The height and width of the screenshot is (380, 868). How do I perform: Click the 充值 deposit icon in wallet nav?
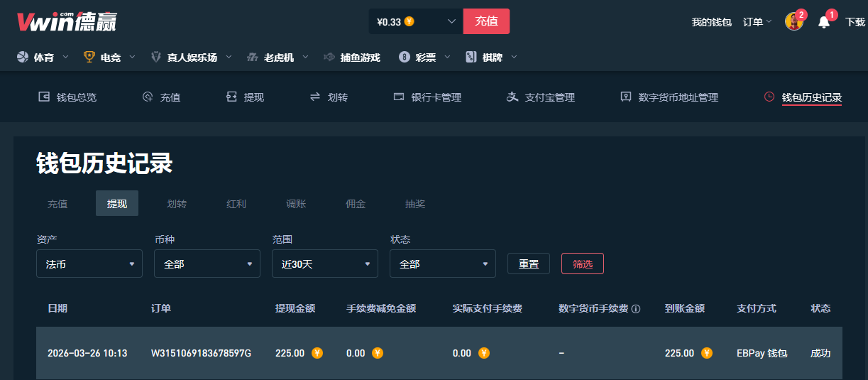click(148, 97)
